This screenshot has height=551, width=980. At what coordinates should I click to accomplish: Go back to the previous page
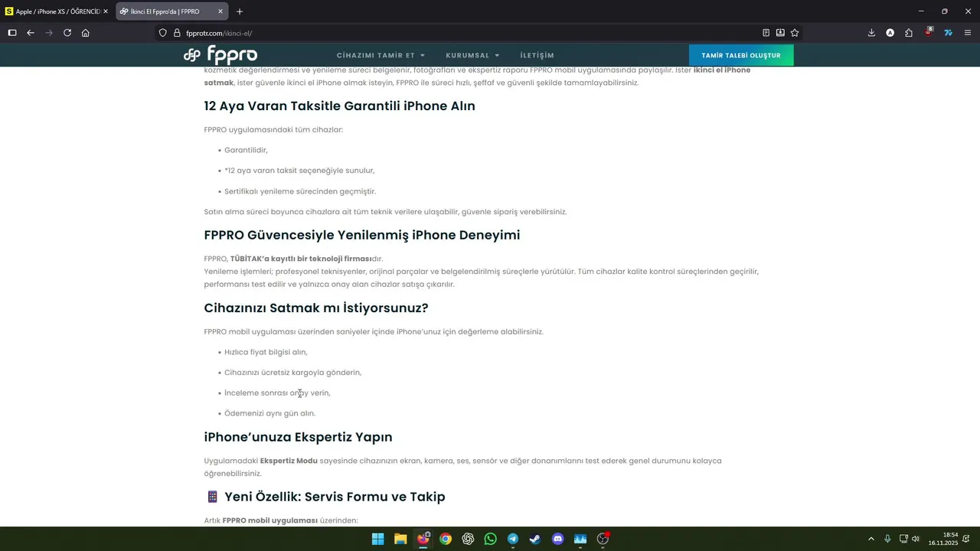click(x=31, y=33)
